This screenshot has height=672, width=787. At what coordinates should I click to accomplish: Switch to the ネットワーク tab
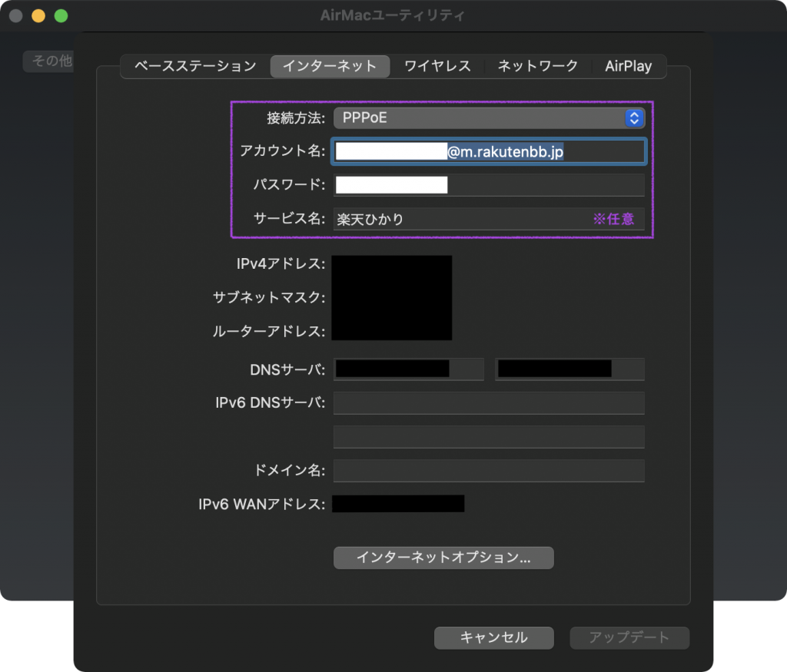click(536, 66)
